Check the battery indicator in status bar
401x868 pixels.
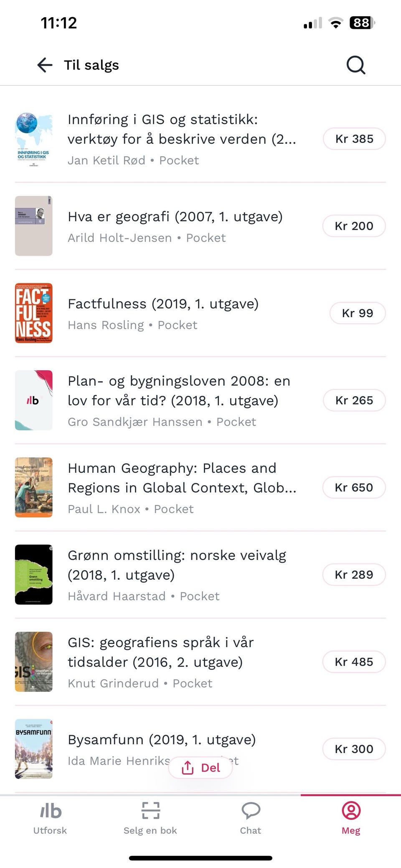coord(362,23)
